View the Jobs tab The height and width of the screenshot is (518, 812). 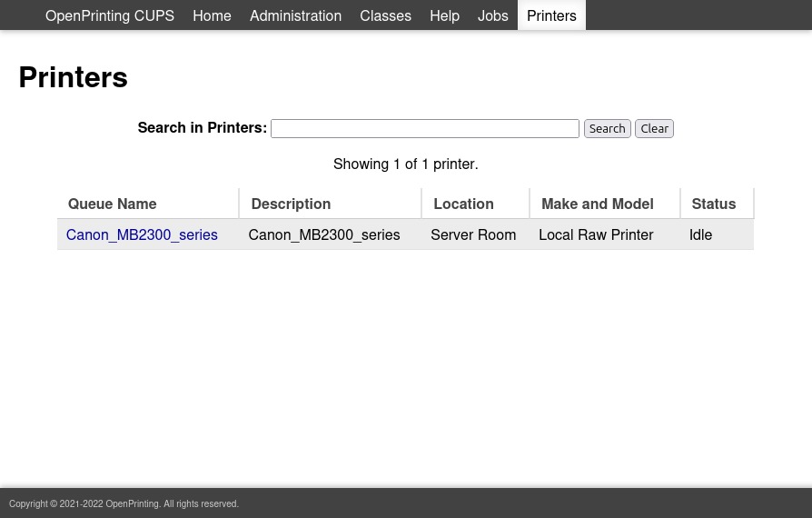point(492,15)
